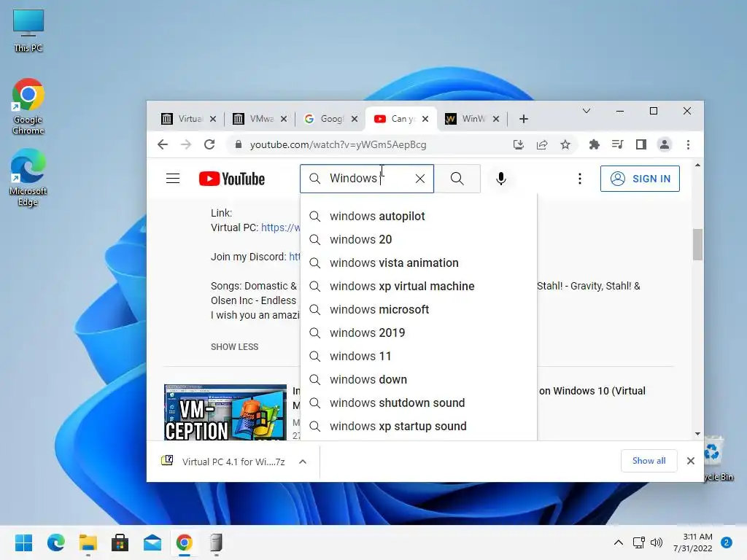The width and height of the screenshot is (747, 560).
Task: Open the Virtual PC link in description
Action: (281, 227)
